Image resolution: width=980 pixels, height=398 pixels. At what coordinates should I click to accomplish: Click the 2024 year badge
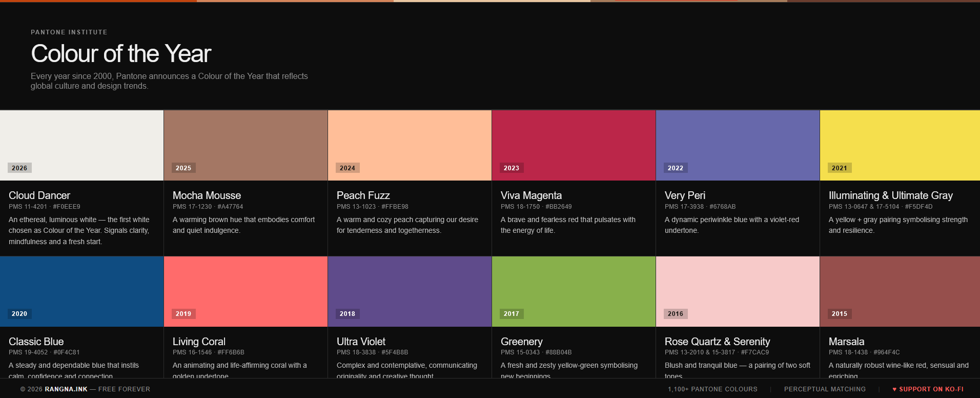pyautogui.click(x=348, y=168)
